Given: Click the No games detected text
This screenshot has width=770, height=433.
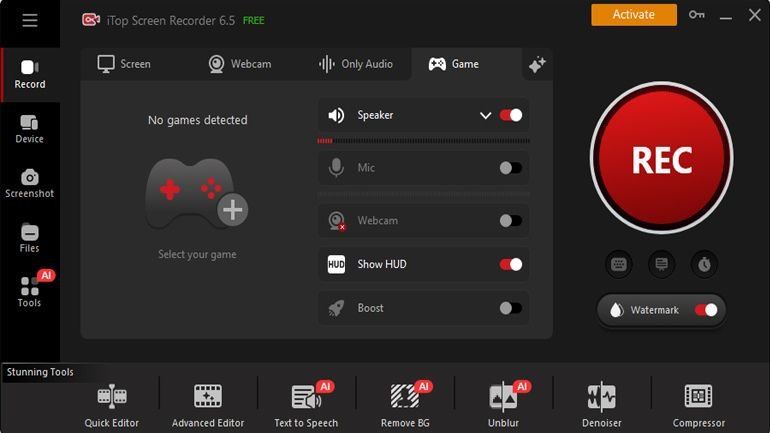Looking at the screenshot, I should pos(197,120).
